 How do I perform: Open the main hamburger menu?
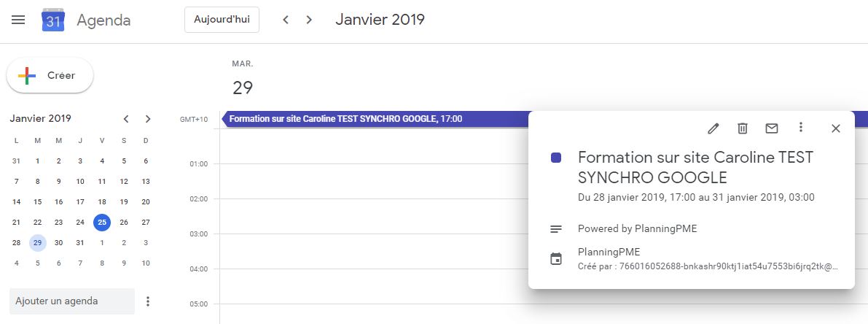click(x=18, y=20)
